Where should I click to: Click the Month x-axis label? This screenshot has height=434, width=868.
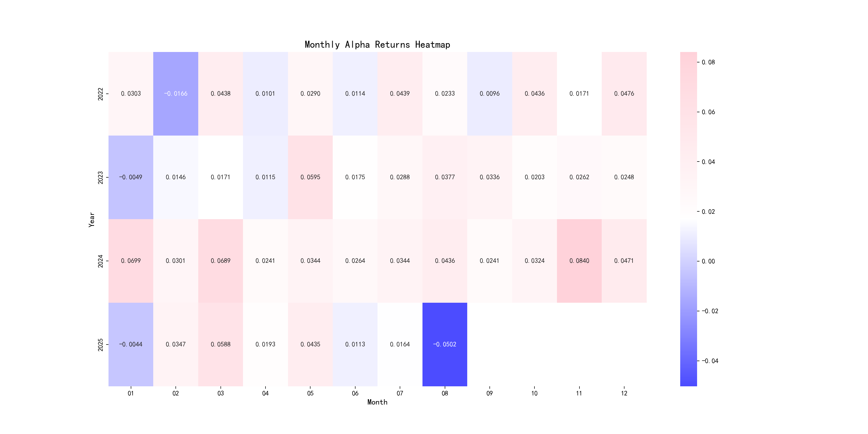point(377,402)
